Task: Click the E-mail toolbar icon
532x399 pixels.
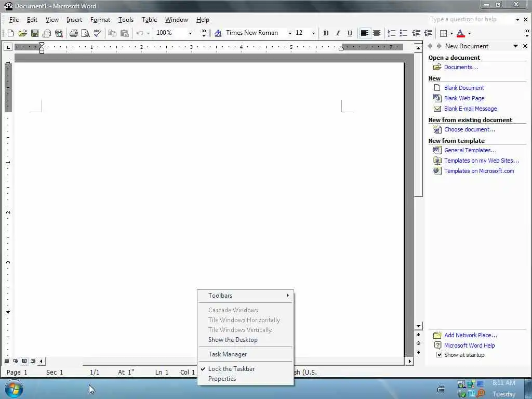Action: coord(47,33)
